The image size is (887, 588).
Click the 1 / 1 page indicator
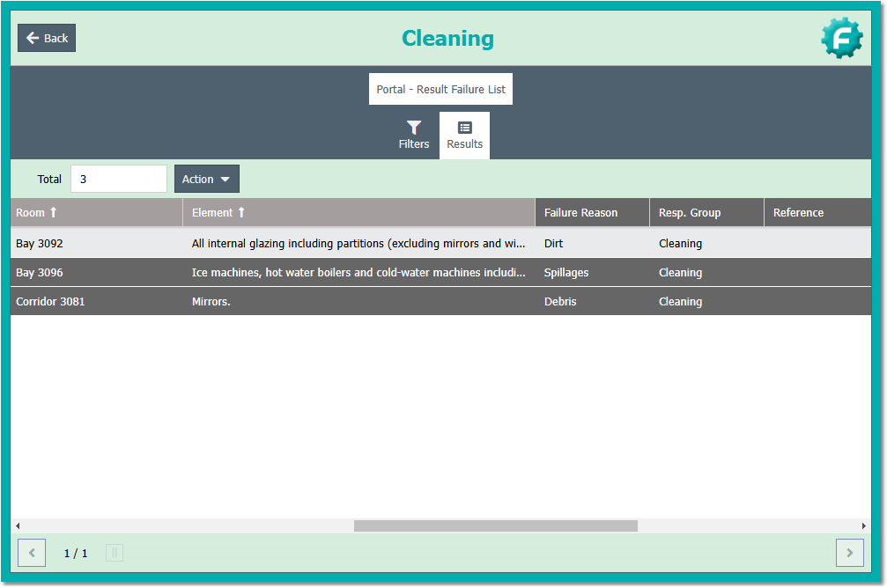coord(76,554)
